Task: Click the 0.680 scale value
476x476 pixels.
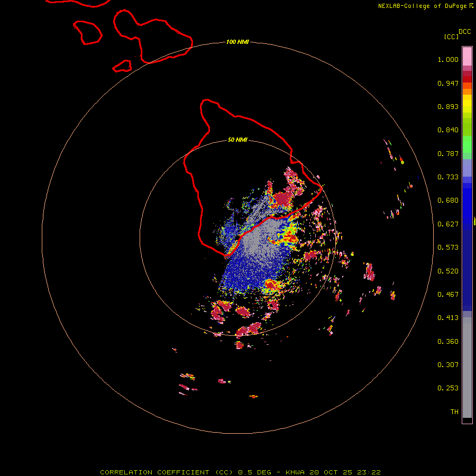Action: point(448,200)
